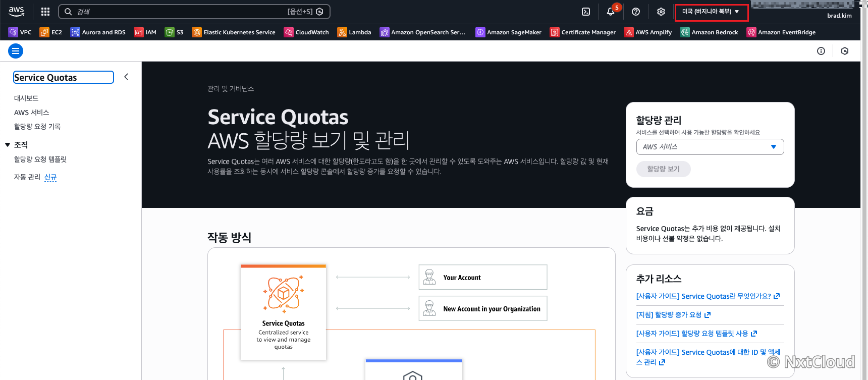
Task: Open the Amazon EventBridge shortcut
Action: pyautogui.click(x=781, y=32)
